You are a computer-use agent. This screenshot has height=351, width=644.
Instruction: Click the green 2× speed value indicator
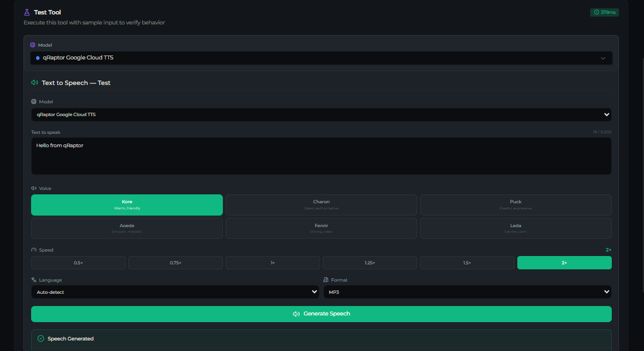[608, 250]
